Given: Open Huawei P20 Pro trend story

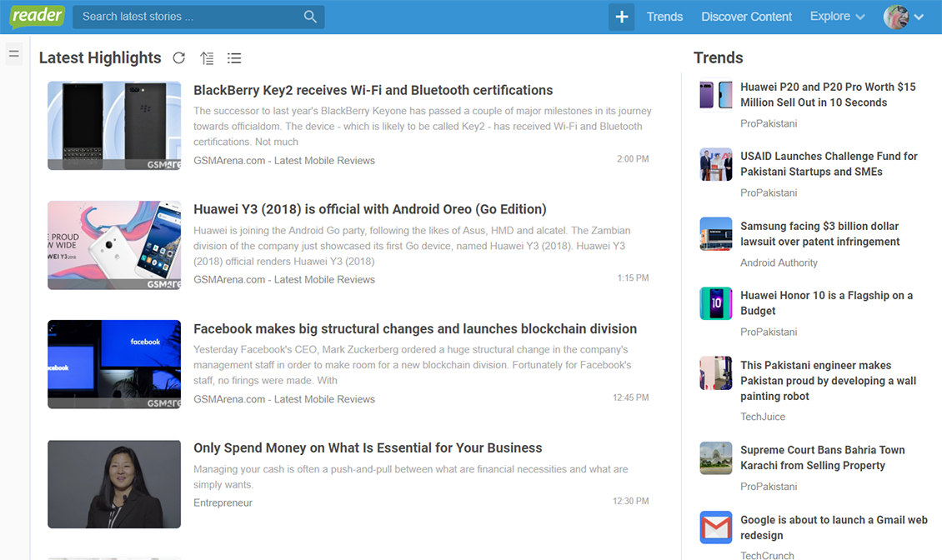Looking at the screenshot, I should [828, 94].
